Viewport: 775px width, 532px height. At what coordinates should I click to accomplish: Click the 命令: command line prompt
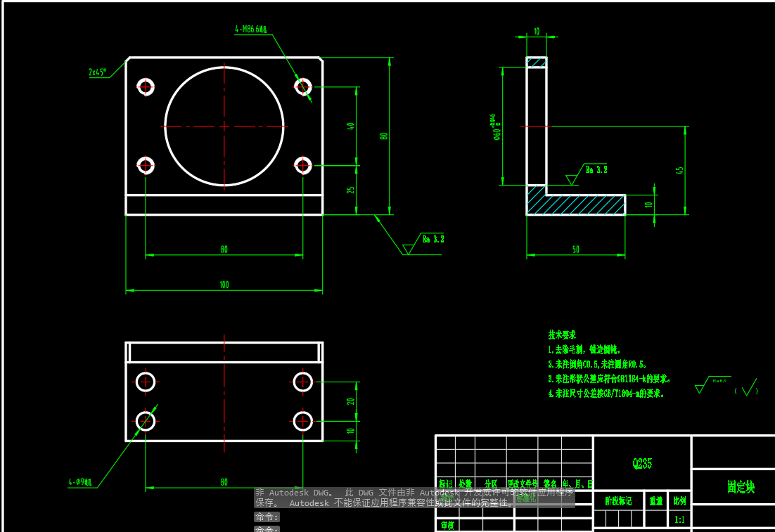267,517
